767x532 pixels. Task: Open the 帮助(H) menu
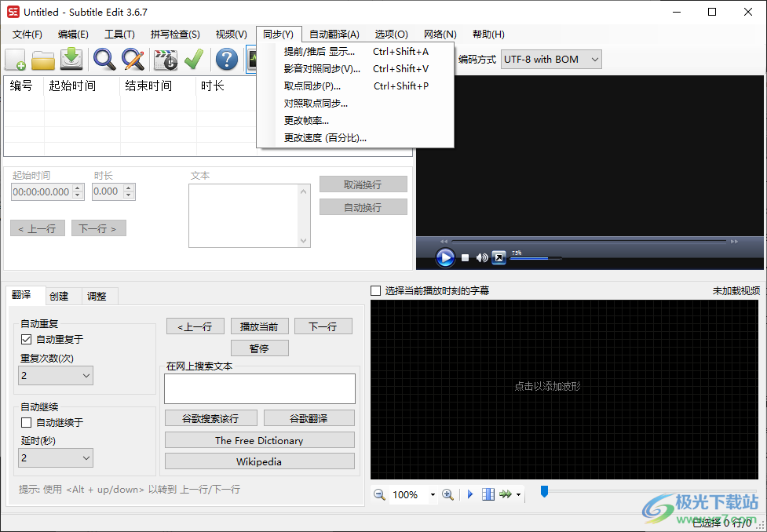[x=488, y=35]
